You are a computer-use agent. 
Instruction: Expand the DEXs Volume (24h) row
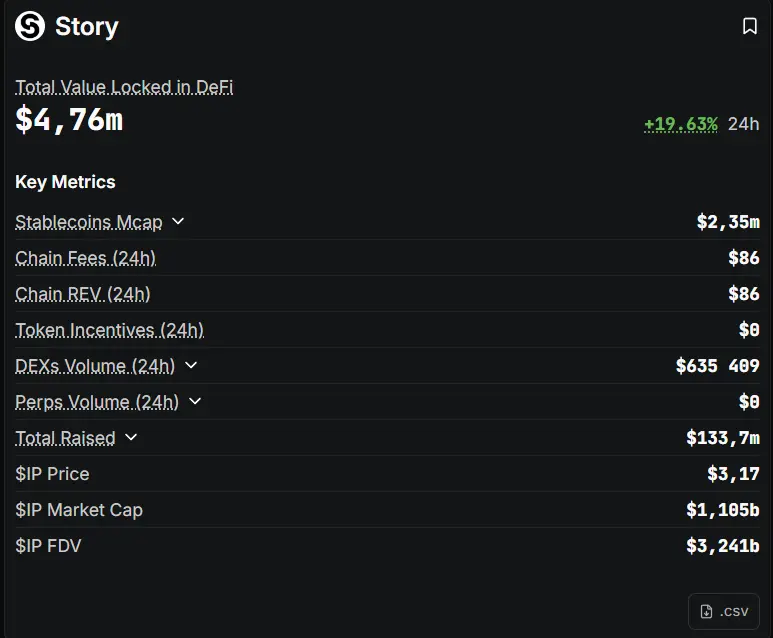pyautogui.click(x=191, y=366)
